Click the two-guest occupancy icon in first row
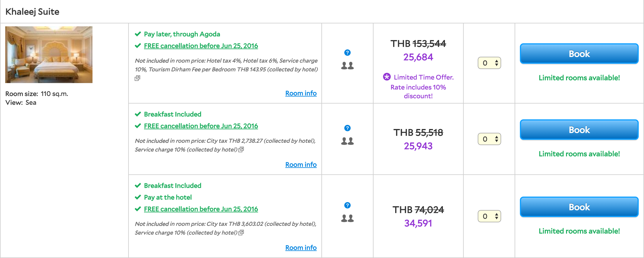This screenshot has height=258, width=644. [x=347, y=66]
